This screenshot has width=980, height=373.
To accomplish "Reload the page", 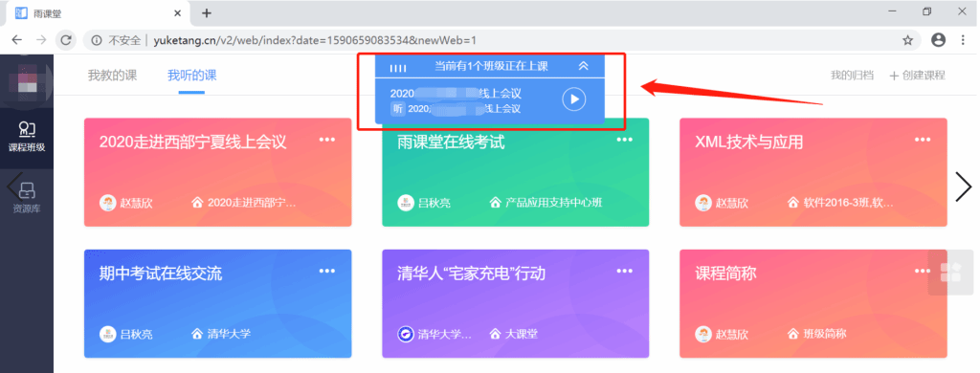I will click(x=65, y=40).
